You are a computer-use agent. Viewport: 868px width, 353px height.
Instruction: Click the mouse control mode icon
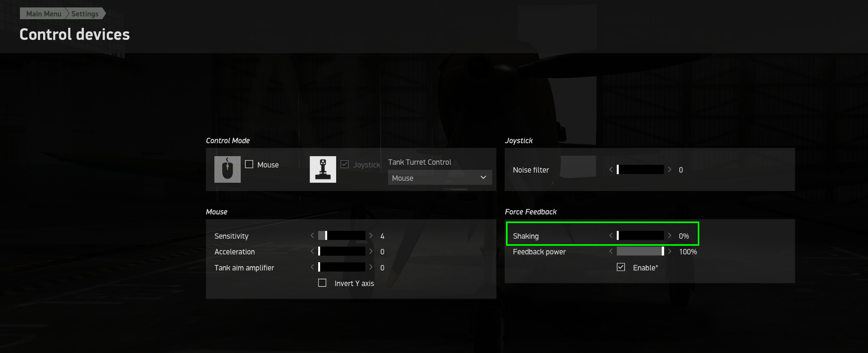(x=227, y=169)
